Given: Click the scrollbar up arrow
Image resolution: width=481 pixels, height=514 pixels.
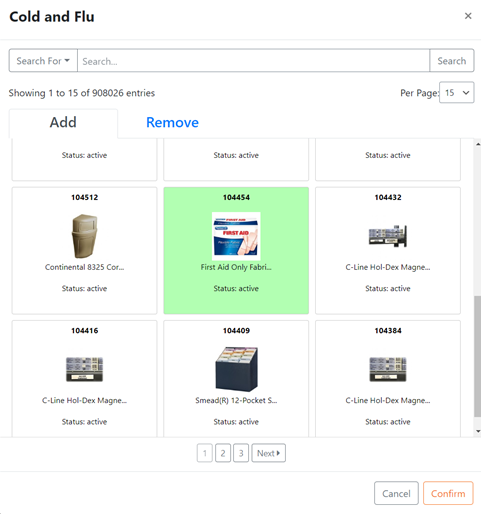Looking at the screenshot, I should pyautogui.click(x=478, y=144).
